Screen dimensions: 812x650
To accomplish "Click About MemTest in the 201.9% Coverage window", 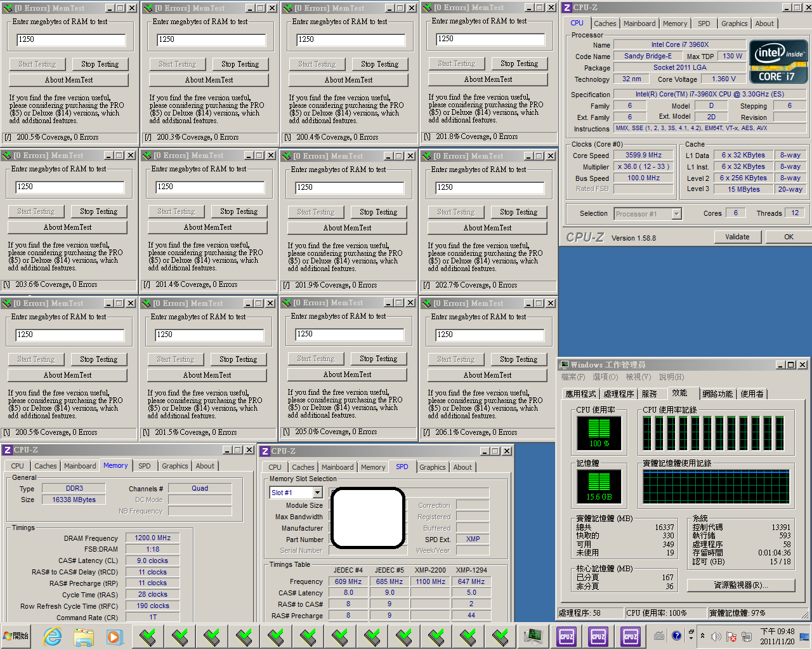I will [347, 228].
